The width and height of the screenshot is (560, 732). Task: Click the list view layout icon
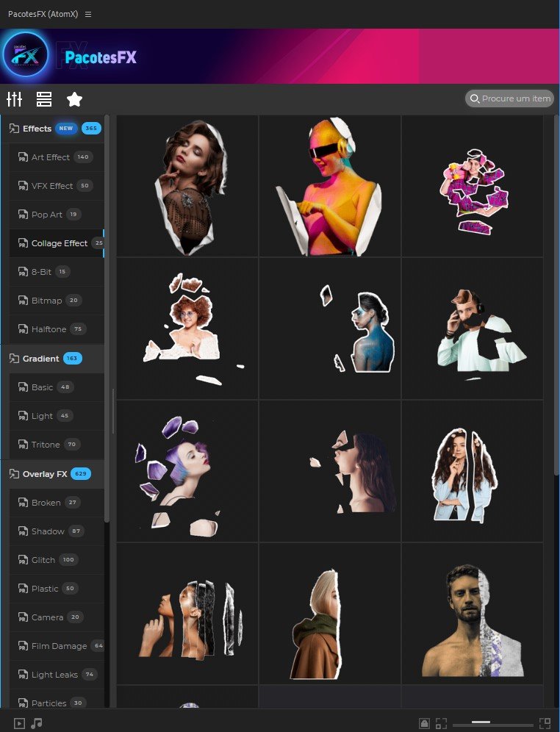pos(44,99)
